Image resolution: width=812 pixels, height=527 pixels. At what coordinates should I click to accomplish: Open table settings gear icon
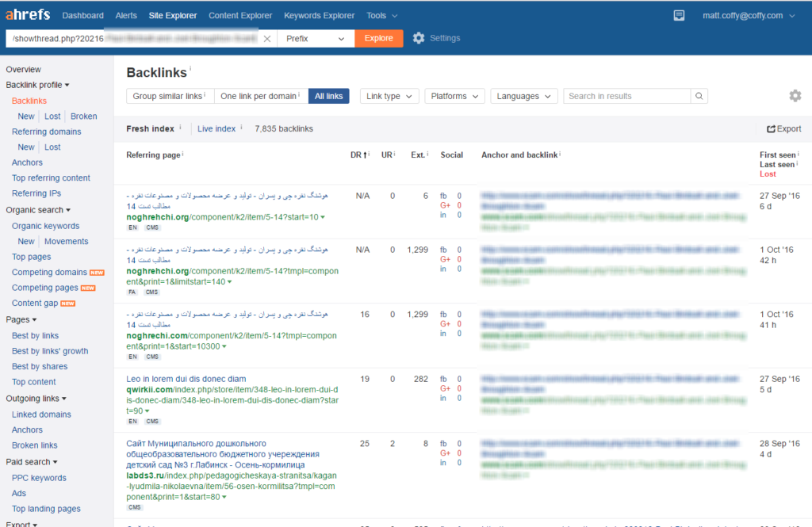[795, 96]
